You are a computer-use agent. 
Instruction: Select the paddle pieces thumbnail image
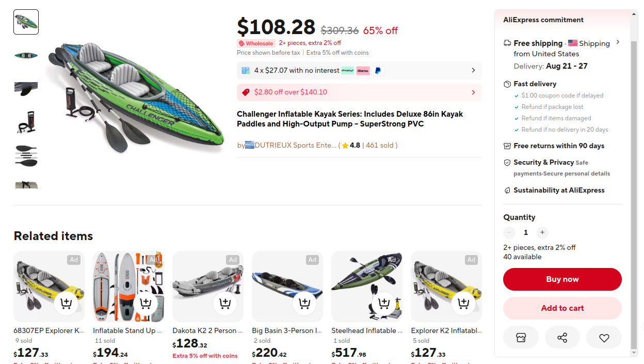26,155
